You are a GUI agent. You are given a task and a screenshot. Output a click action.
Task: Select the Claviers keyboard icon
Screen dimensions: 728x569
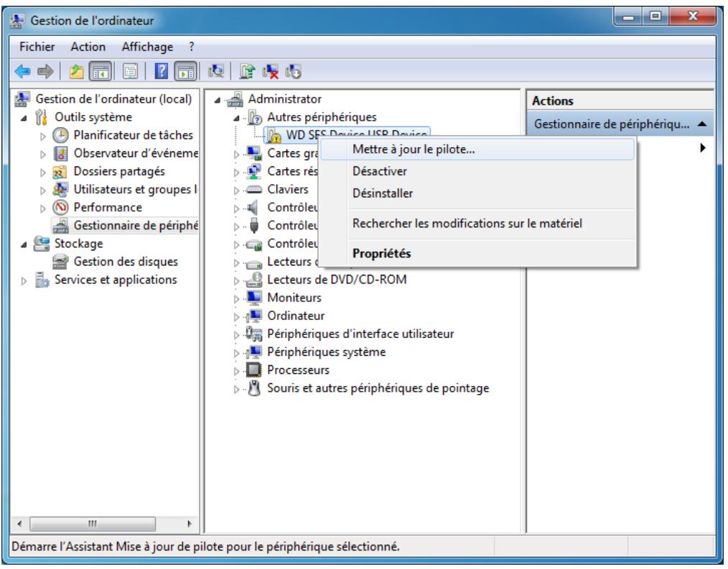(x=254, y=189)
